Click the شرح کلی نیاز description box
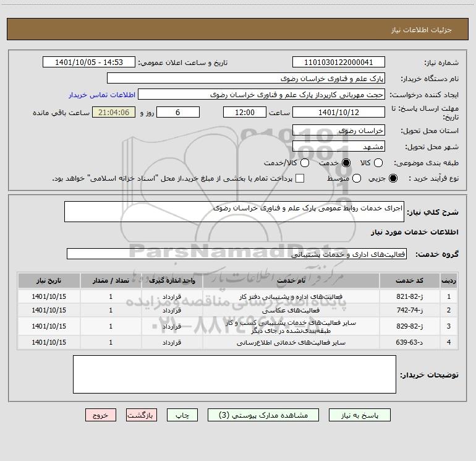This screenshot has width=476, height=461. 234,212
